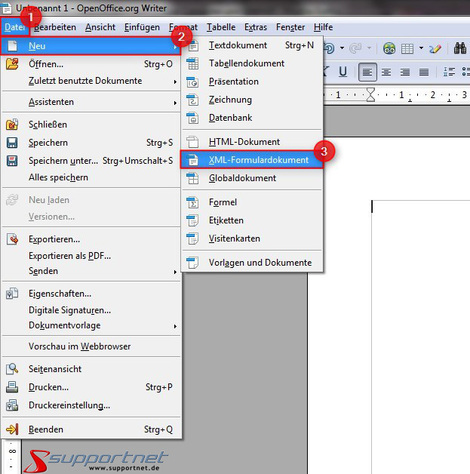Click the Speichern floppy disk icon
The height and width of the screenshot is (474, 470).
click(x=12, y=143)
